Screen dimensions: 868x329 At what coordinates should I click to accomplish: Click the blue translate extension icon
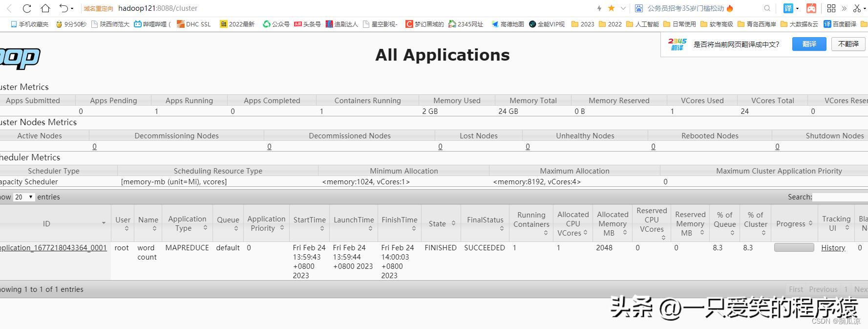[788, 8]
